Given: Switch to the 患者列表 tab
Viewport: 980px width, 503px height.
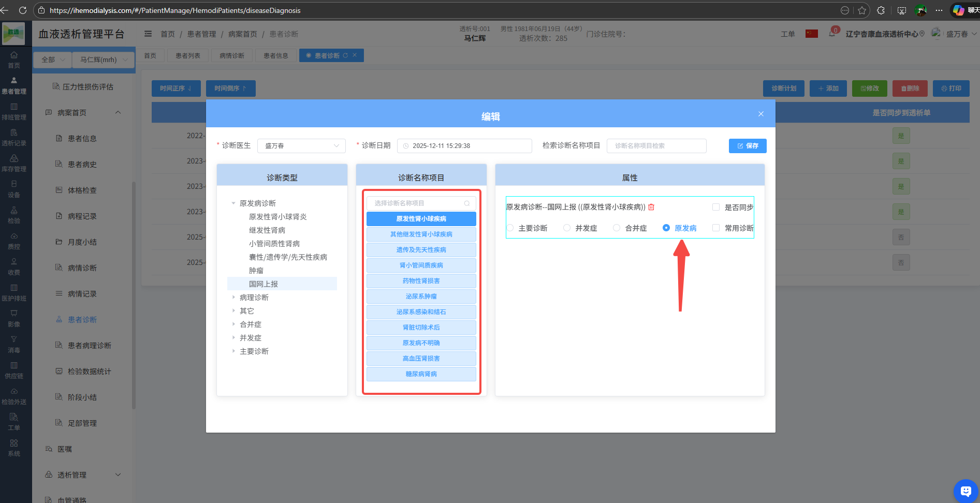Looking at the screenshot, I should point(187,55).
